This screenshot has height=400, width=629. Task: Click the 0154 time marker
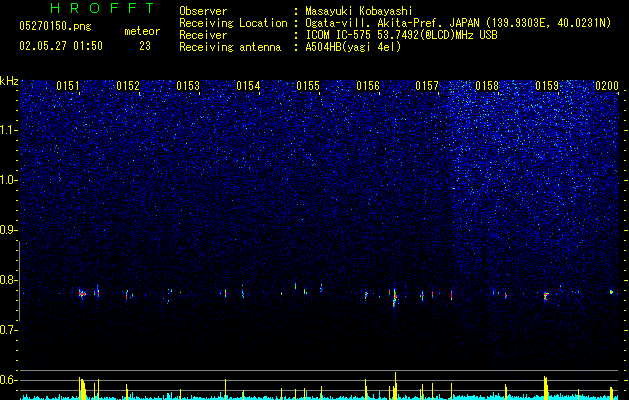coord(248,86)
